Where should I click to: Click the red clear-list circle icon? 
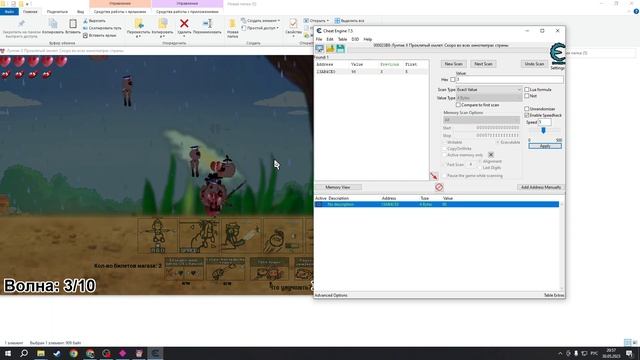tap(439, 187)
